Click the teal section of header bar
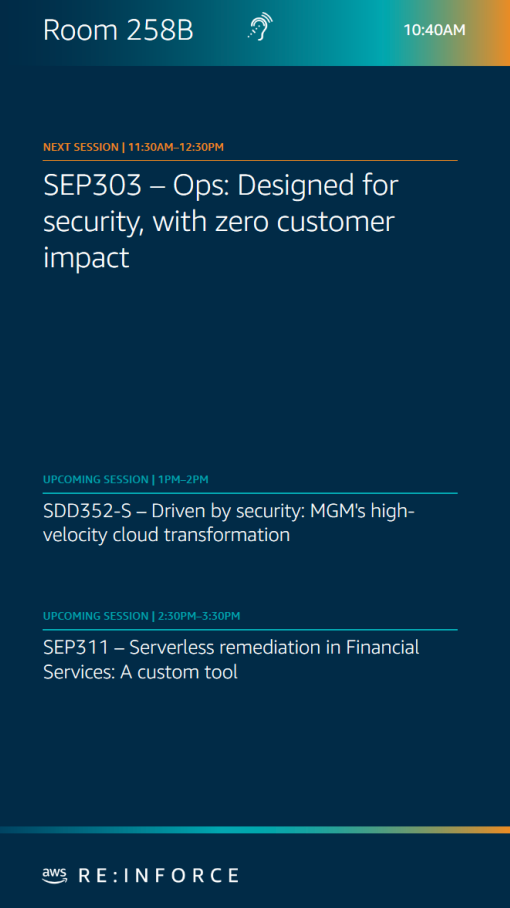Screen dimensions: 510x908 (370, 32)
